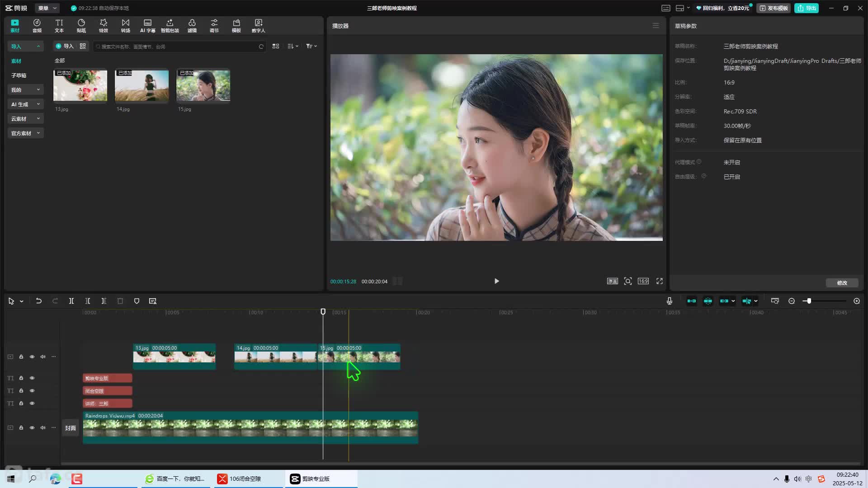Click the timeline zoom slider handle
Image resolution: width=868 pixels, height=488 pixels.
[x=809, y=301]
